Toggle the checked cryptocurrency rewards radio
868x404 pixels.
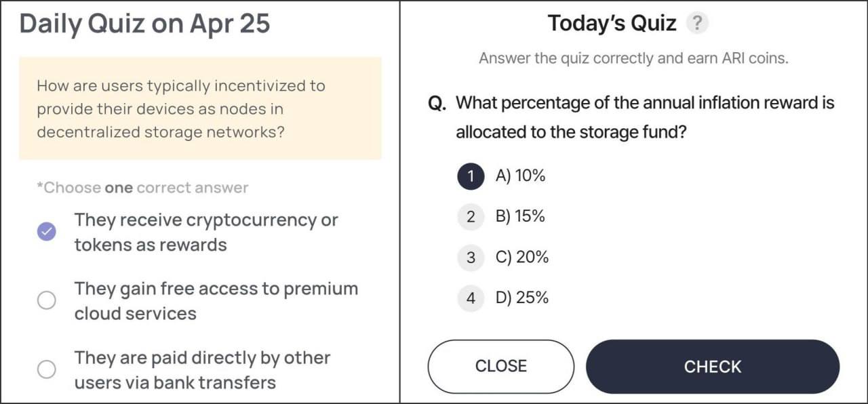coord(46,232)
